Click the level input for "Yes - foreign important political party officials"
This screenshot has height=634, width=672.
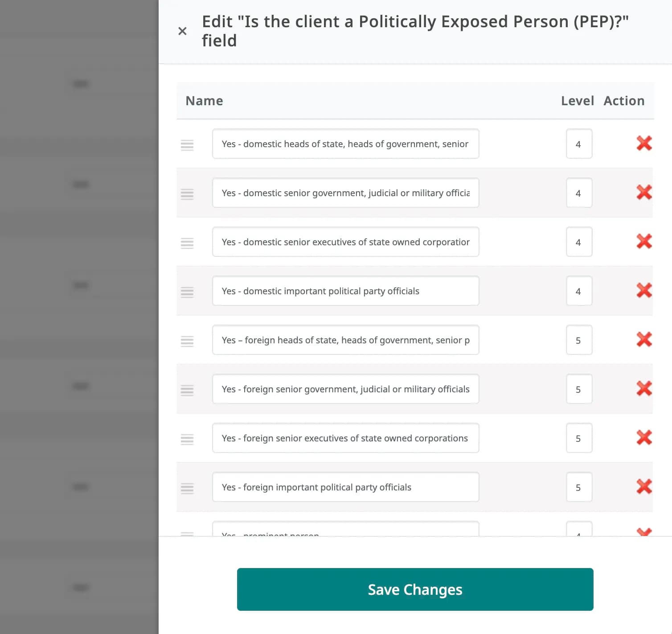click(578, 487)
